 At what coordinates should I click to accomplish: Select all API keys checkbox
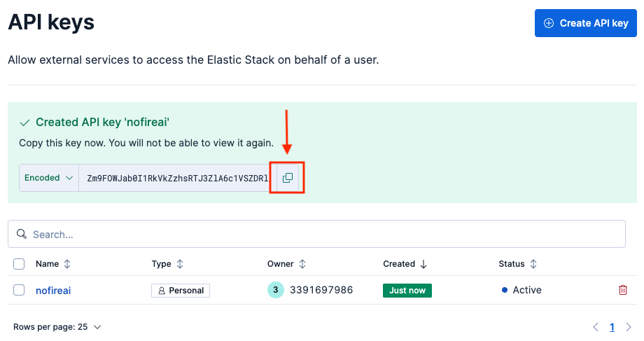point(19,264)
